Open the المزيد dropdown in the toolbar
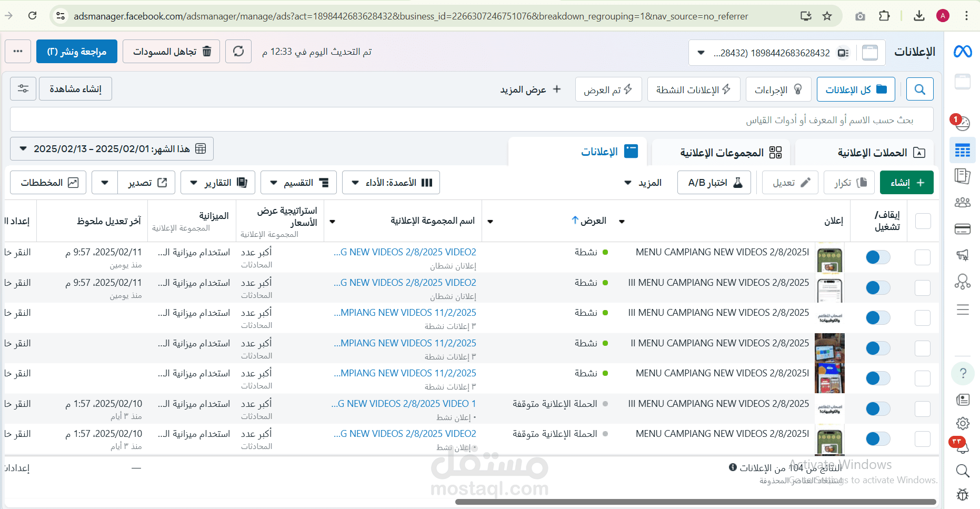 coord(642,183)
